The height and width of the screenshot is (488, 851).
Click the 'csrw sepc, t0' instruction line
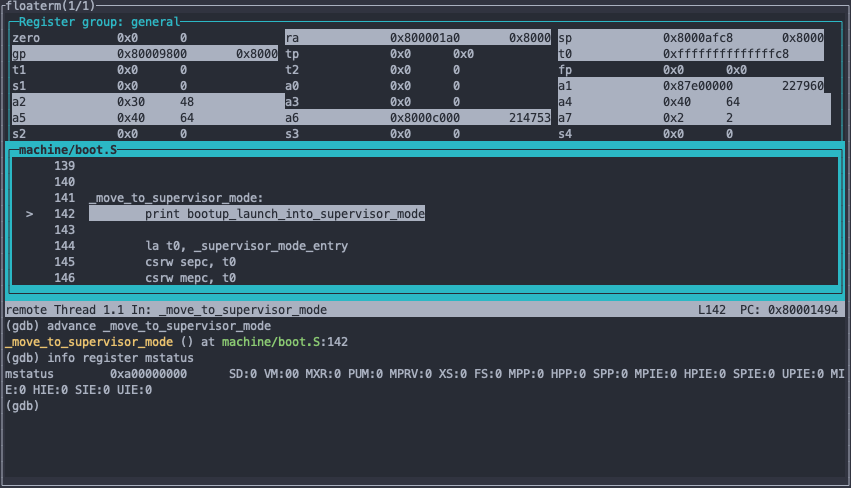click(x=190, y=262)
